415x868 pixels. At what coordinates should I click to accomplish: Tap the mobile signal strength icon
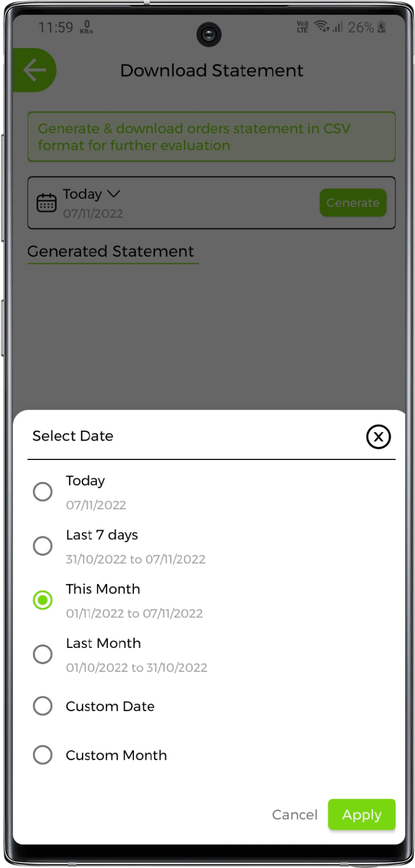coord(337,27)
